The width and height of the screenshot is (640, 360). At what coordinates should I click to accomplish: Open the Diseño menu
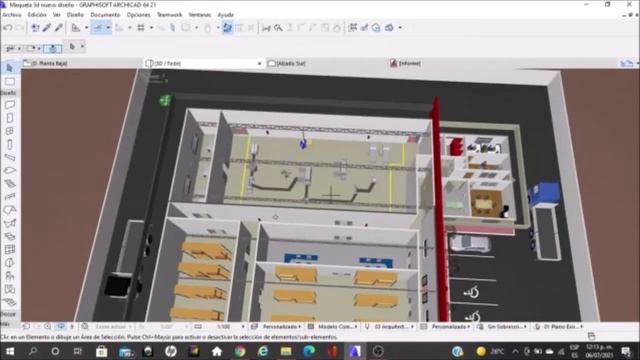pos(75,15)
